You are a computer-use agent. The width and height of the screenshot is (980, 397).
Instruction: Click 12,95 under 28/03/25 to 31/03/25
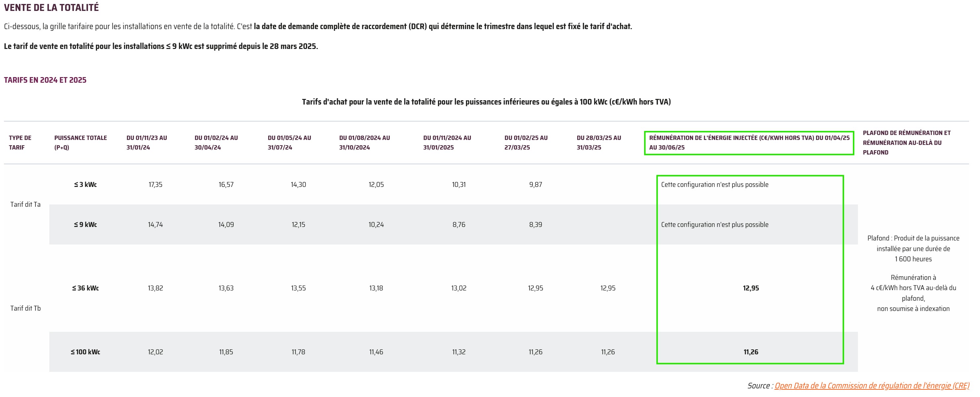click(x=608, y=288)
